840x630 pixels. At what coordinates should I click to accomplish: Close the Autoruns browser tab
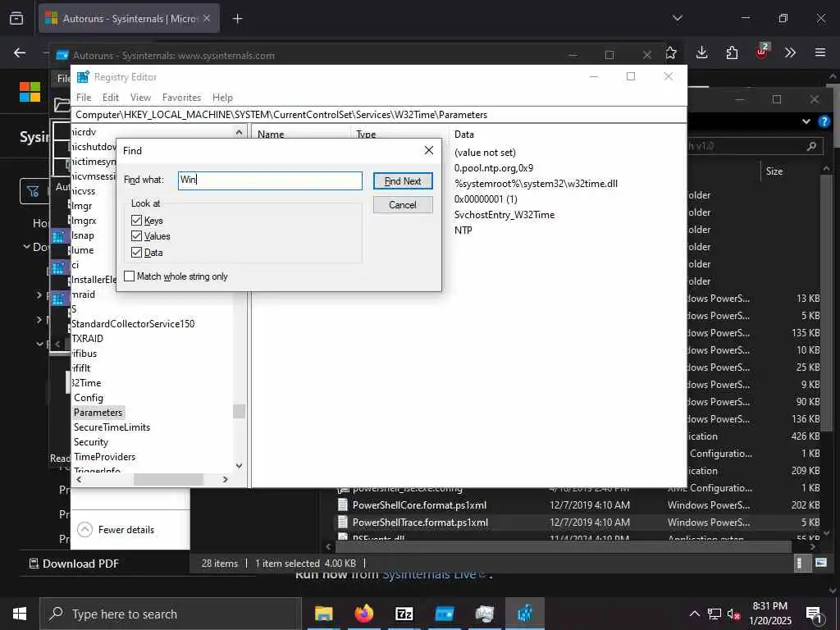(x=207, y=18)
